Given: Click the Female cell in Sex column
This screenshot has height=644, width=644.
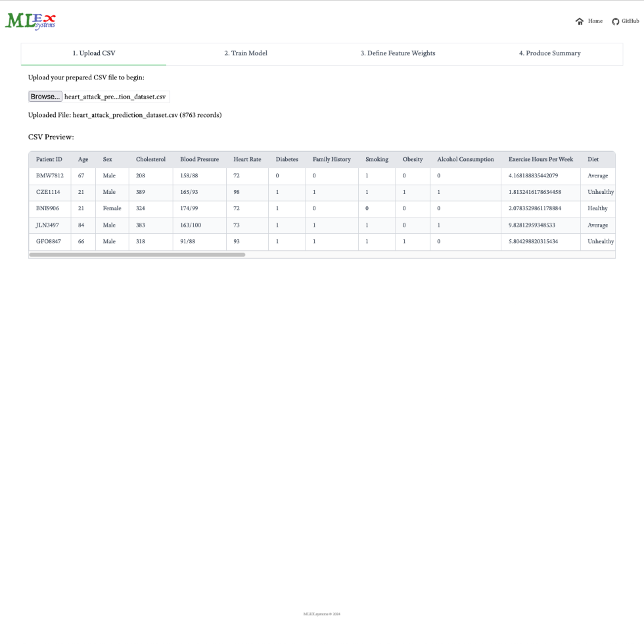Looking at the screenshot, I should (x=112, y=209).
